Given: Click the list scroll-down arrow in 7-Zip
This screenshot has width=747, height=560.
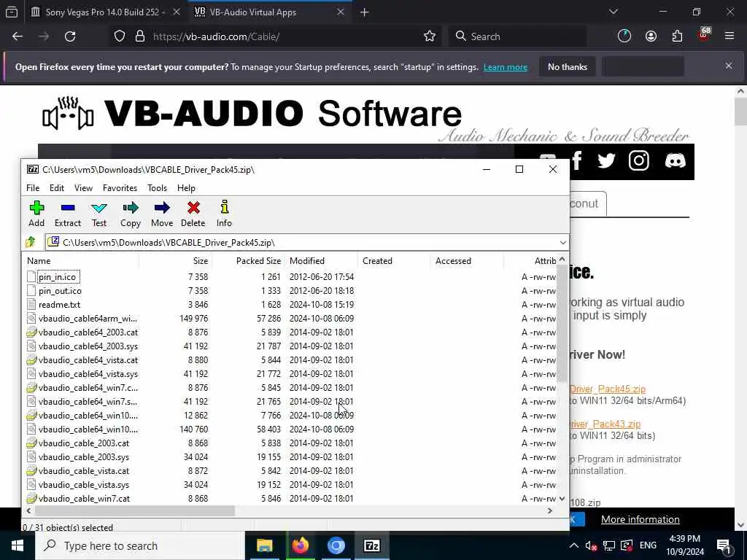Looking at the screenshot, I should click(x=562, y=499).
